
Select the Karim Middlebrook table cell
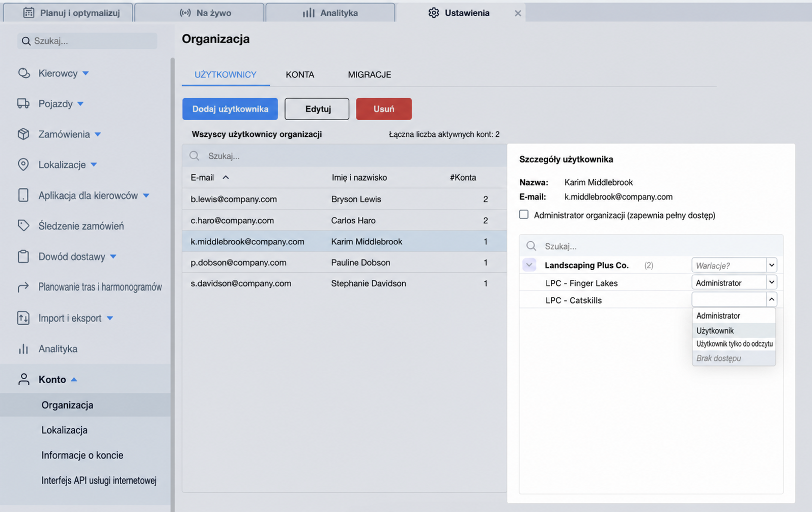click(x=367, y=241)
